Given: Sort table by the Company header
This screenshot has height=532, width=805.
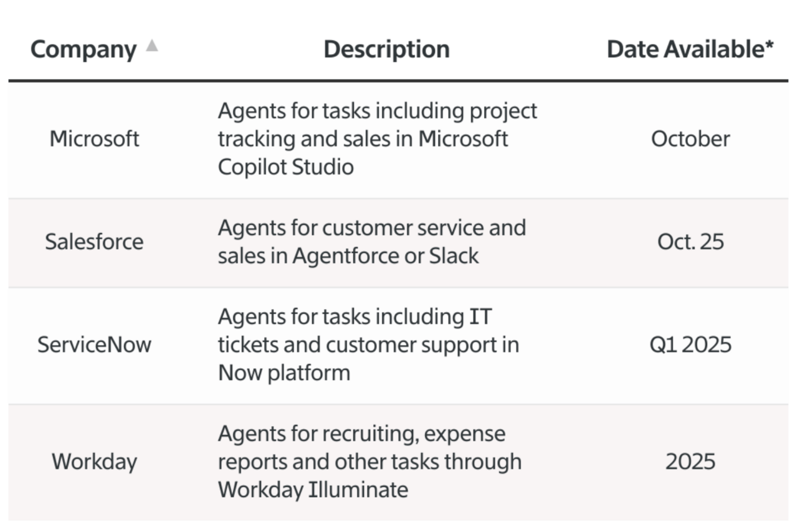Looking at the screenshot, I should (83, 49).
